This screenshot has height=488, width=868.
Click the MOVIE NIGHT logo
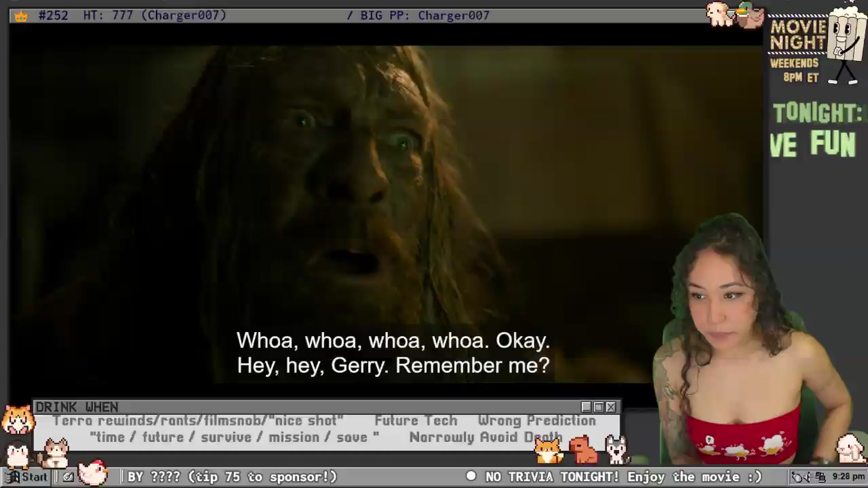point(799,34)
